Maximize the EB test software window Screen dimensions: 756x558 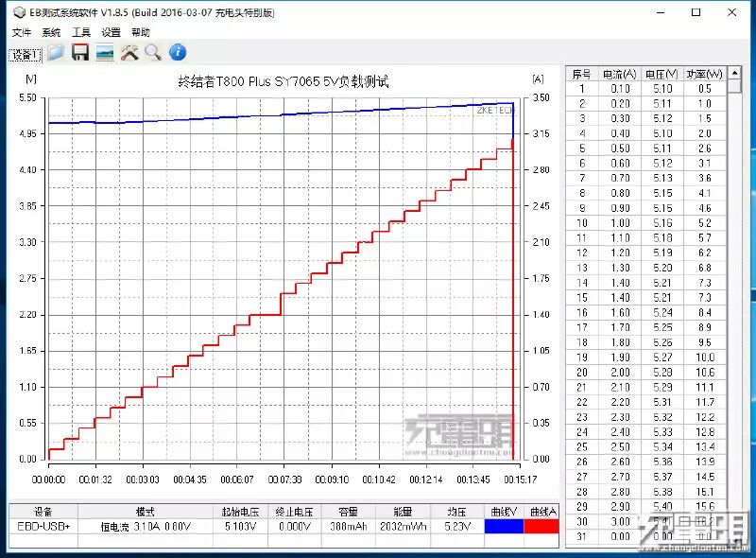click(x=696, y=12)
